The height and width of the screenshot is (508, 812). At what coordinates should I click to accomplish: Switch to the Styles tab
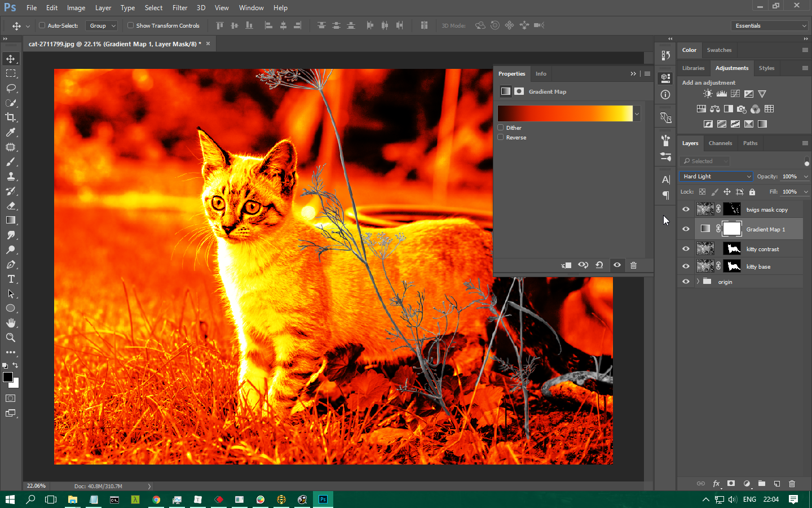(x=766, y=68)
